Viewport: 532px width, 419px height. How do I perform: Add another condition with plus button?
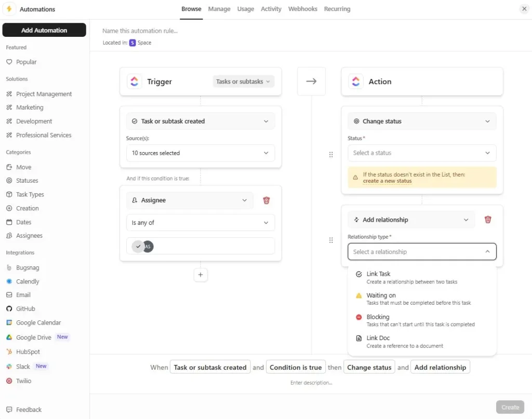tap(201, 275)
